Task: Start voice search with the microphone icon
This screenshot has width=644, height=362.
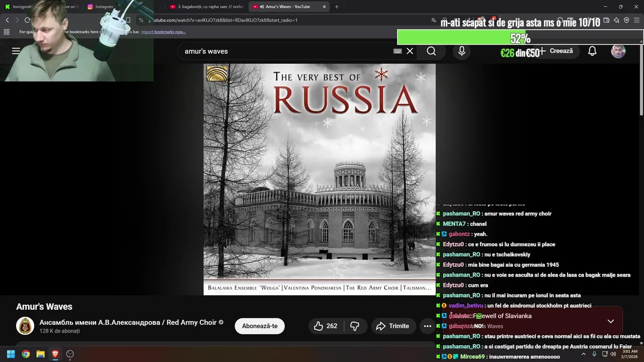Action: (462, 51)
